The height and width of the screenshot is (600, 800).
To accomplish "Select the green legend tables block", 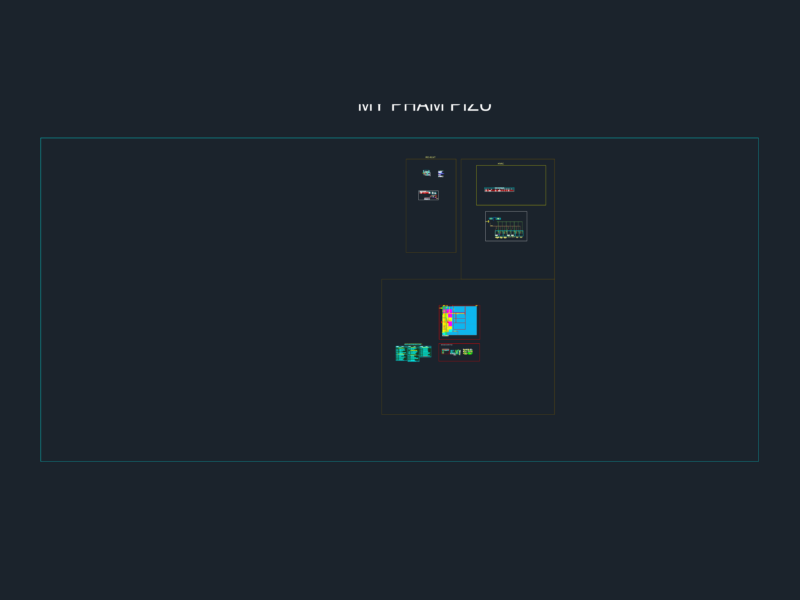I will coord(413,353).
